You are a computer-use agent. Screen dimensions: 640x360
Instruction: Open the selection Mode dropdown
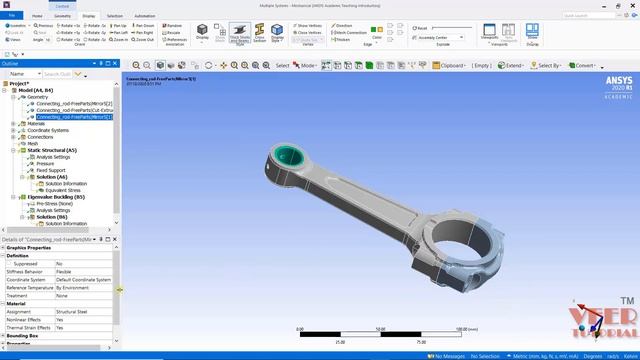[304, 65]
